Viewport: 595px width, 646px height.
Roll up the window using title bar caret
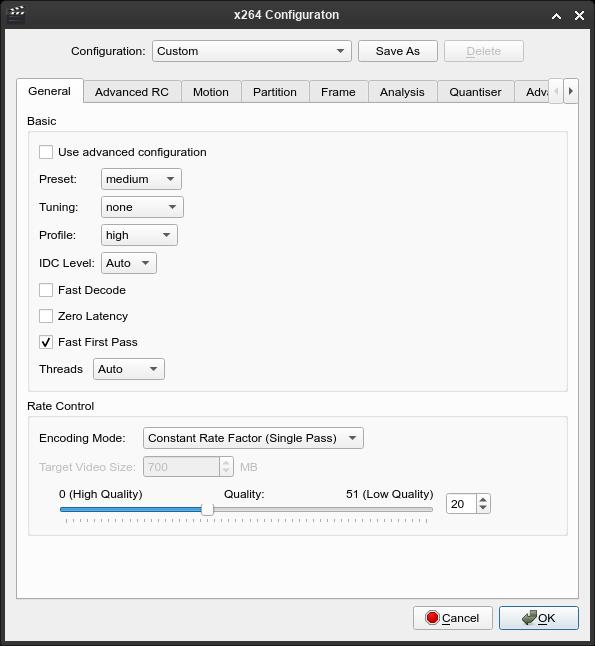click(556, 16)
